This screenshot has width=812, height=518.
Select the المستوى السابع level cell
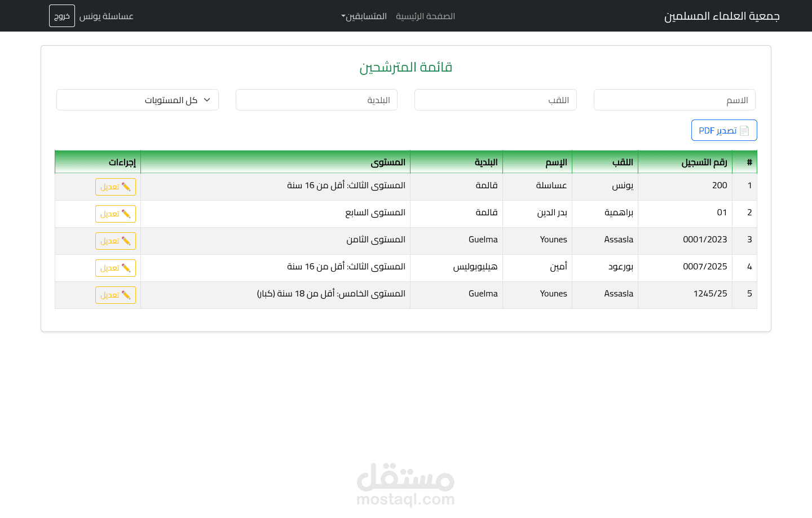click(276, 214)
